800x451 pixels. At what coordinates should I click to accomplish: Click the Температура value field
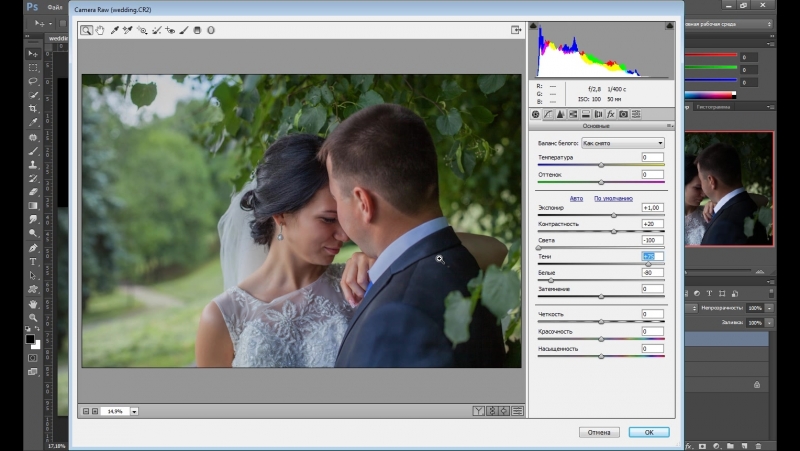tap(652, 158)
